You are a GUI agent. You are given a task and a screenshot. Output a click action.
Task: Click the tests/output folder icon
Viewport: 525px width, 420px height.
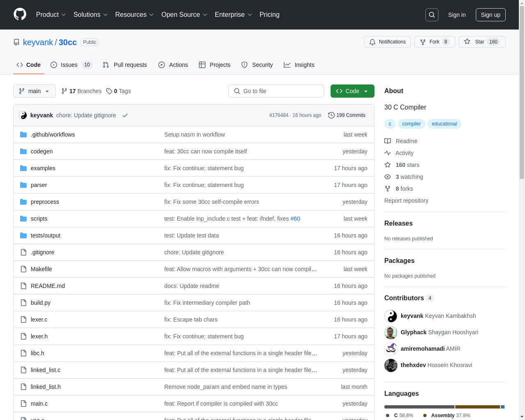pyautogui.click(x=23, y=235)
